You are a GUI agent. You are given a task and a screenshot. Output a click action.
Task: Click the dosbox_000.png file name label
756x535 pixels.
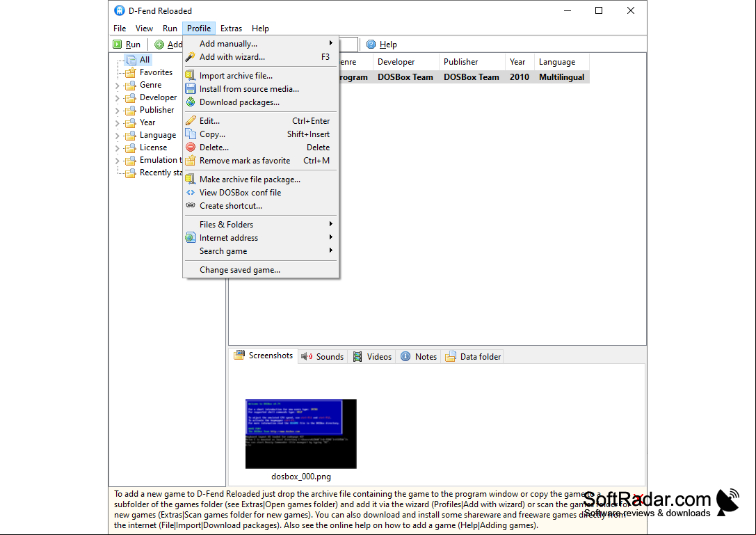[x=301, y=477]
